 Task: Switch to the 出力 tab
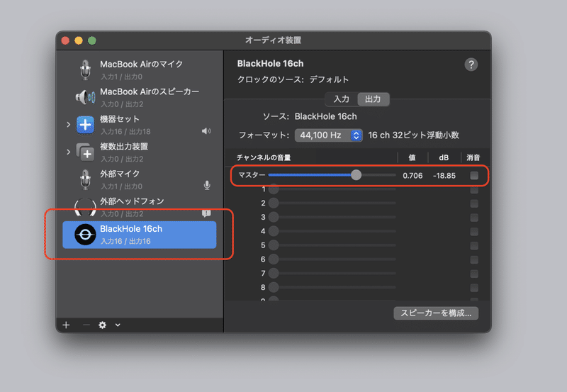click(373, 99)
